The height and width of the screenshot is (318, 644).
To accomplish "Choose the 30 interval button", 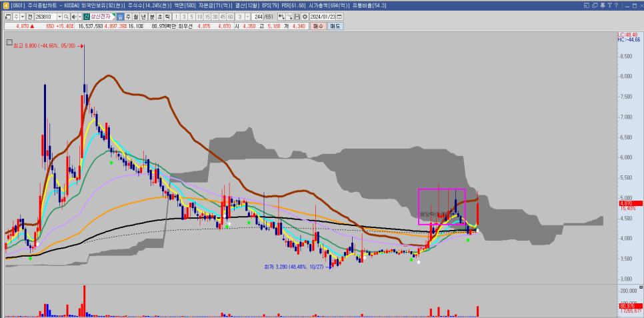I will coord(215,17).
